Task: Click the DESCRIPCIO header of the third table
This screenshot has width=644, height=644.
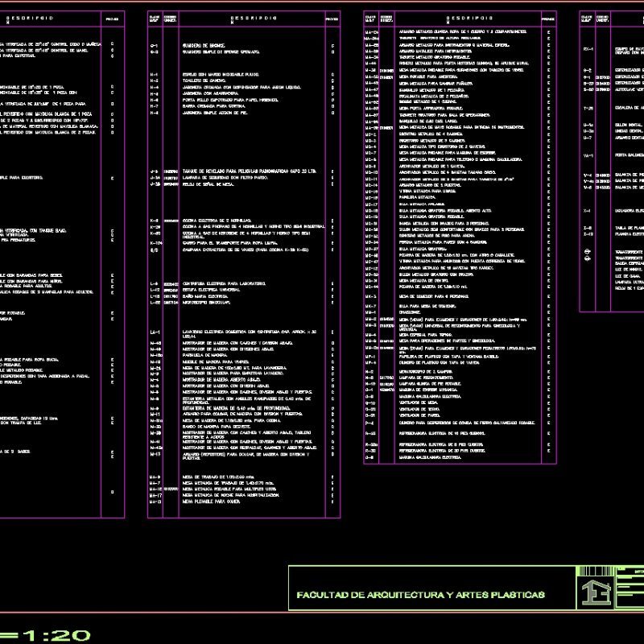Action: 468,18
